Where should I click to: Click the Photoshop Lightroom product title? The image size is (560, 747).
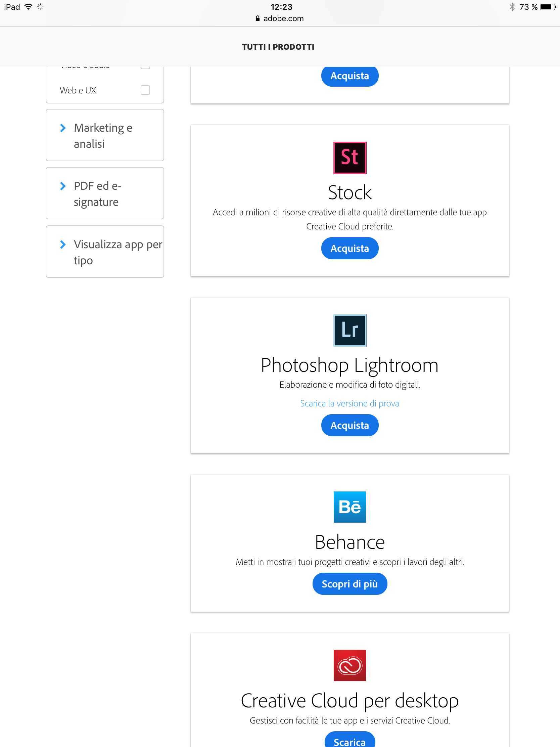[349, 365]
